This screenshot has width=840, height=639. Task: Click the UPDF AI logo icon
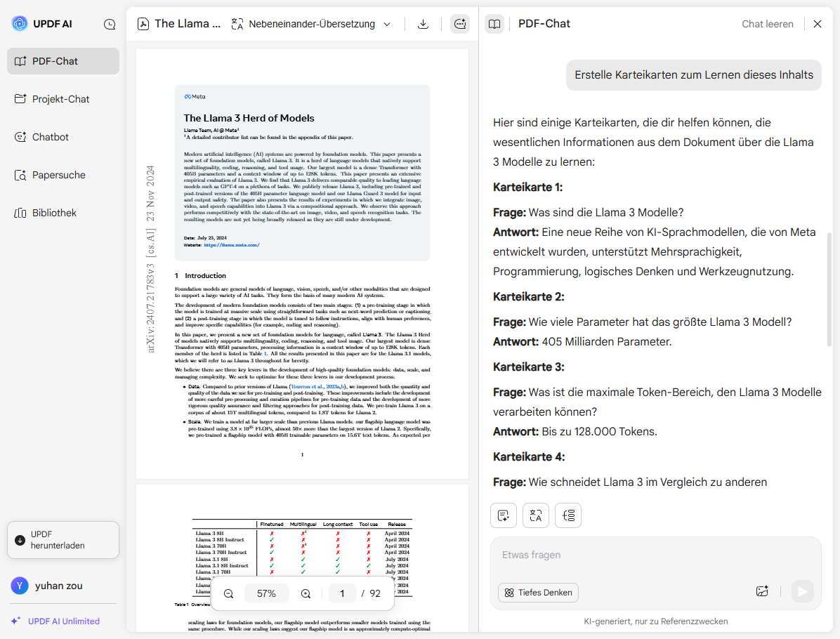pyautogui.click(x=20, y=24)
